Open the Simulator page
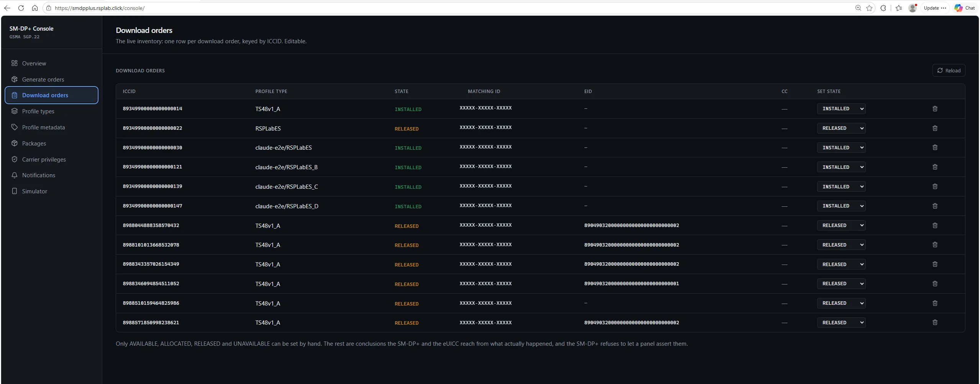 (x=51, y=191)
